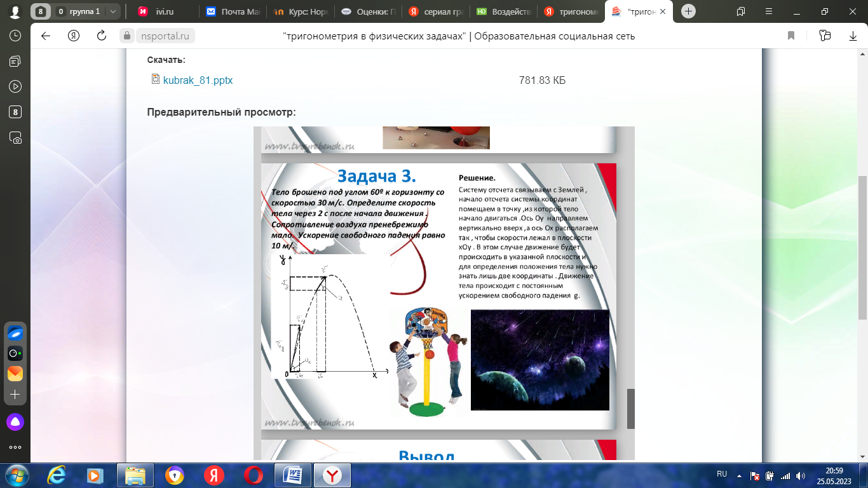Switch to the Курс: Норм tab
The image size is (868, 488).
pos(300,11)
